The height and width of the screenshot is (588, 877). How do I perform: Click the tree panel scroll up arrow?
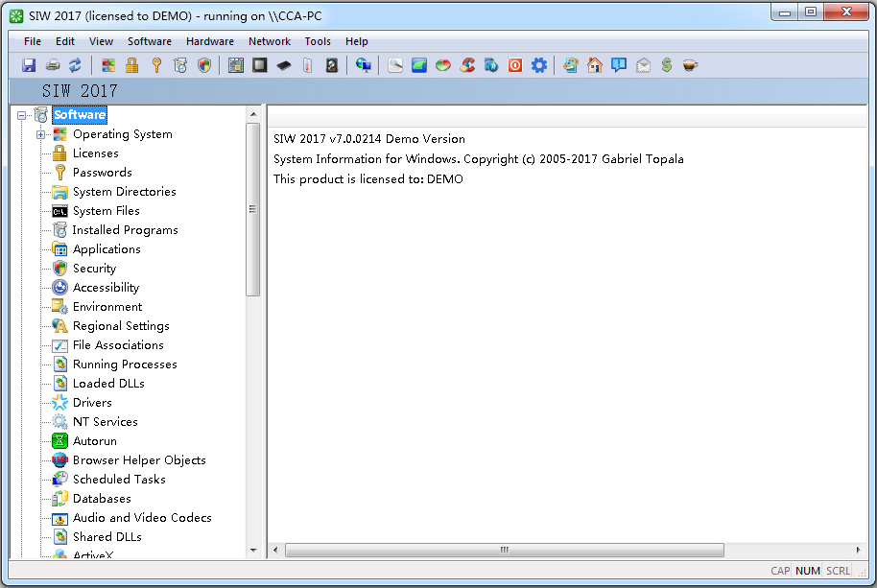[x=253, y=114]
